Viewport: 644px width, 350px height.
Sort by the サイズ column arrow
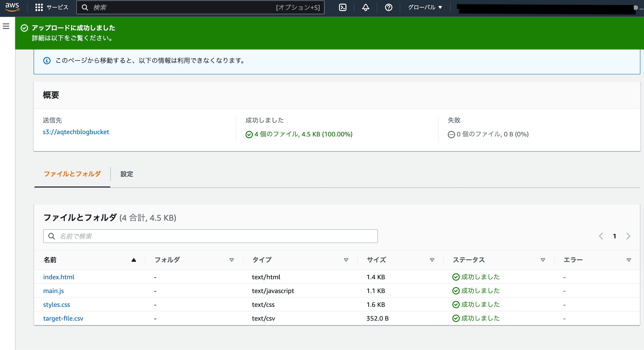point(432,260)
